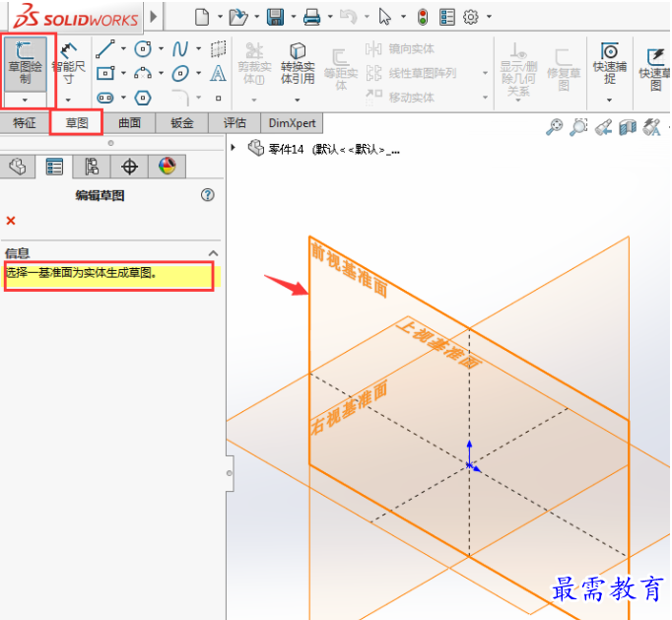
Task: Open the Circle tool dropdown arrow
Action: pyautogui.click(x=162, y=49)
